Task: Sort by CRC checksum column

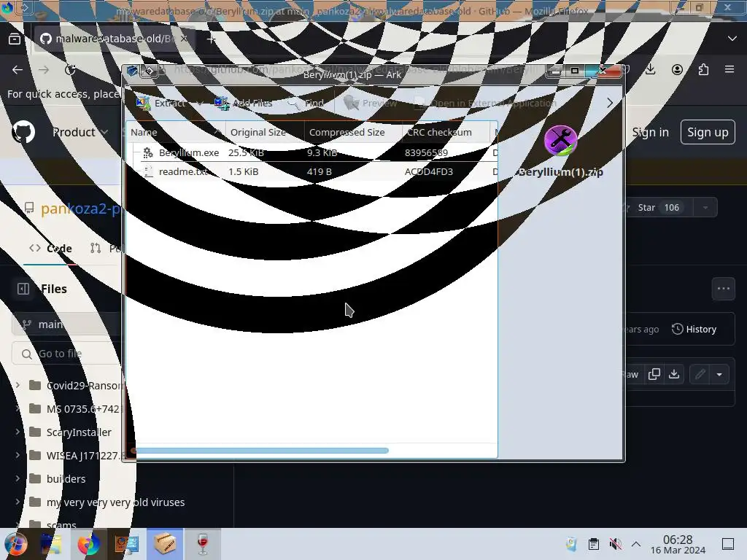Action: tap(446, 133)
